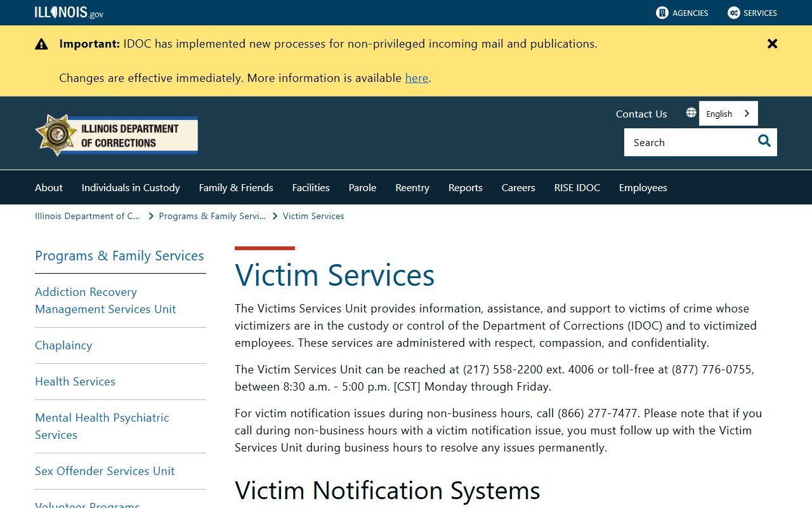Screen dimensions: 812x508
Task: Click the Victim Services breadcrumb
Action: [x=313, y=216]
